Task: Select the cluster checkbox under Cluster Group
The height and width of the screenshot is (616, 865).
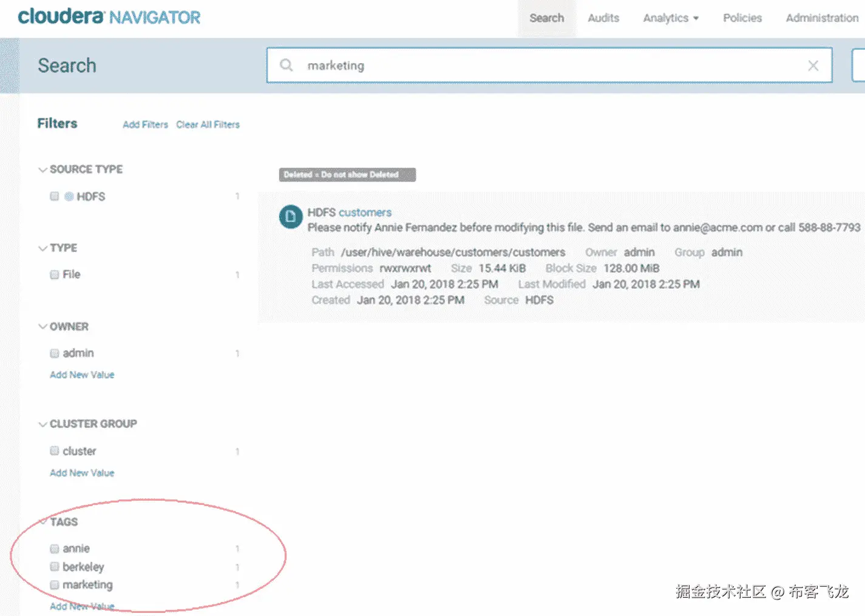Action: pos(54,451)
